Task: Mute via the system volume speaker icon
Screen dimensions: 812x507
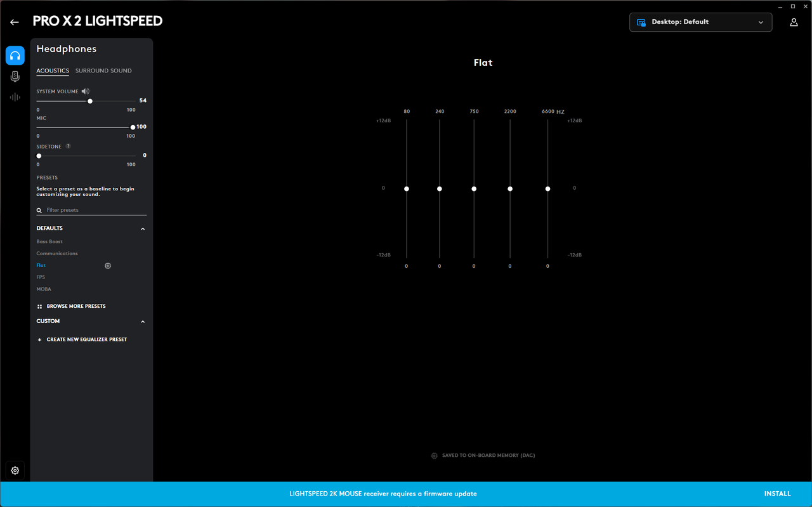Action: [86, 91]
